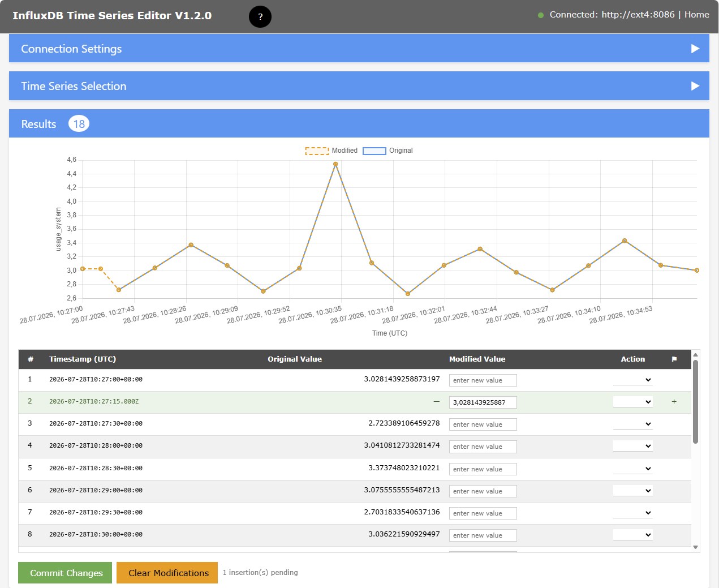Click the green connection status dot
Image resolution: width=719 pixels, height=588 pixels.
pyautogui.click(x=541, y=15)
